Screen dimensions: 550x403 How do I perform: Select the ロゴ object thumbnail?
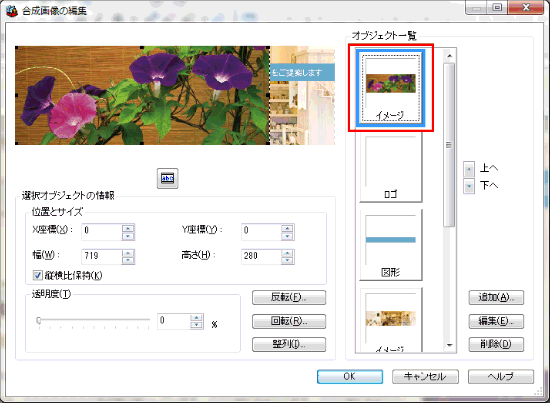point(390,167)
